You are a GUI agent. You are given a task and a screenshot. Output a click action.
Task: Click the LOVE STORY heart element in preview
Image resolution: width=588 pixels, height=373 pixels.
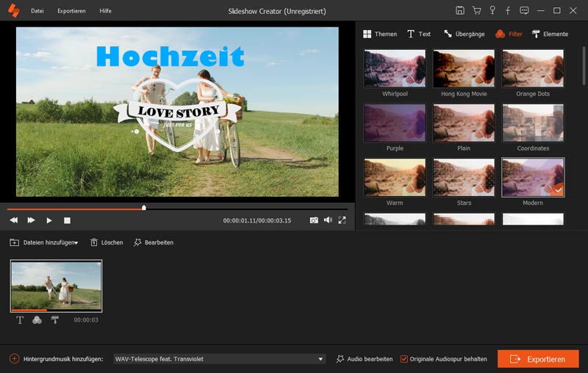[x=178, y=114]
